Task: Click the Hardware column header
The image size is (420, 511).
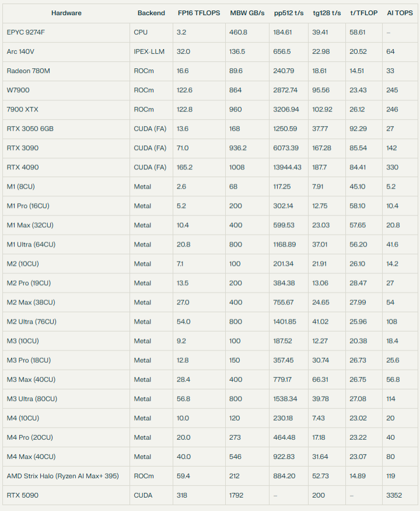Action: click(x=66, y=13)
